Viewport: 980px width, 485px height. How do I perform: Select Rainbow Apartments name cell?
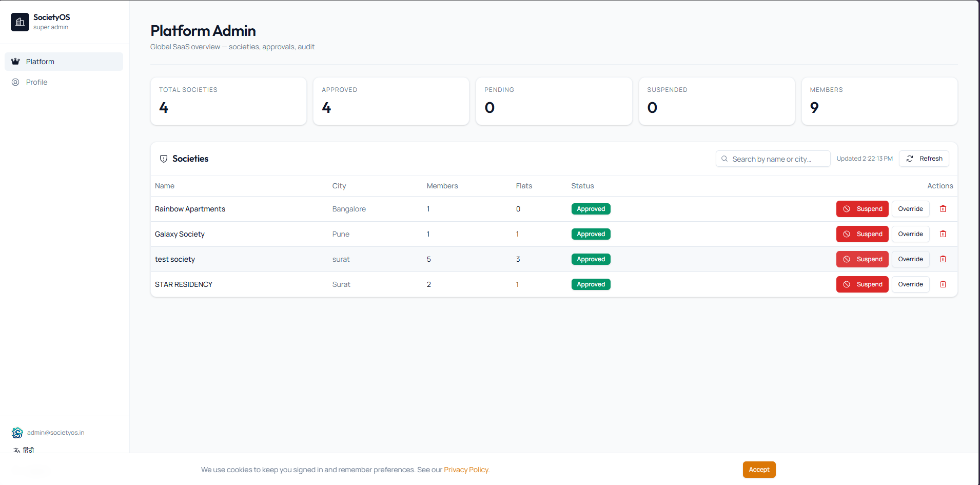pos(190,209)
